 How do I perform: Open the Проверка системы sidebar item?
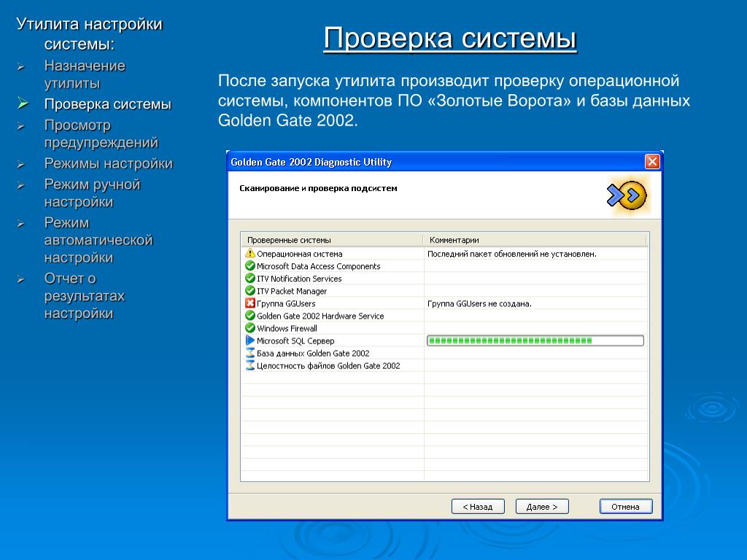(108, 104)
